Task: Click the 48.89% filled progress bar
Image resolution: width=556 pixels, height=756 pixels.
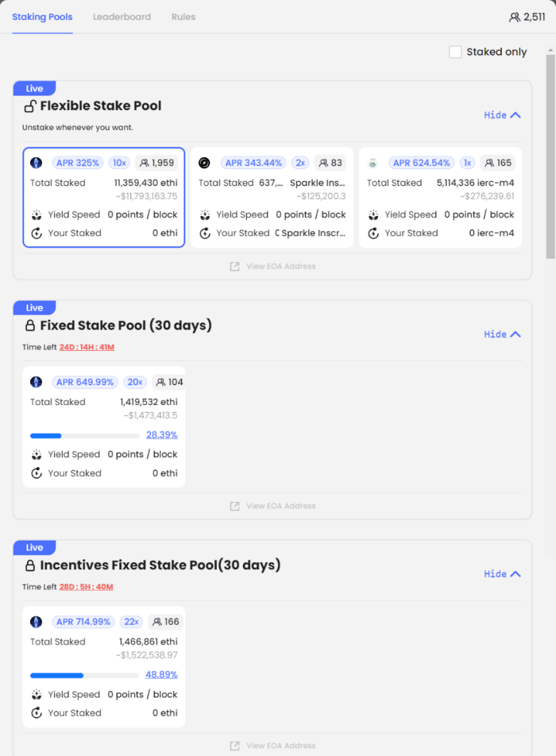Action: click(57, 675)
